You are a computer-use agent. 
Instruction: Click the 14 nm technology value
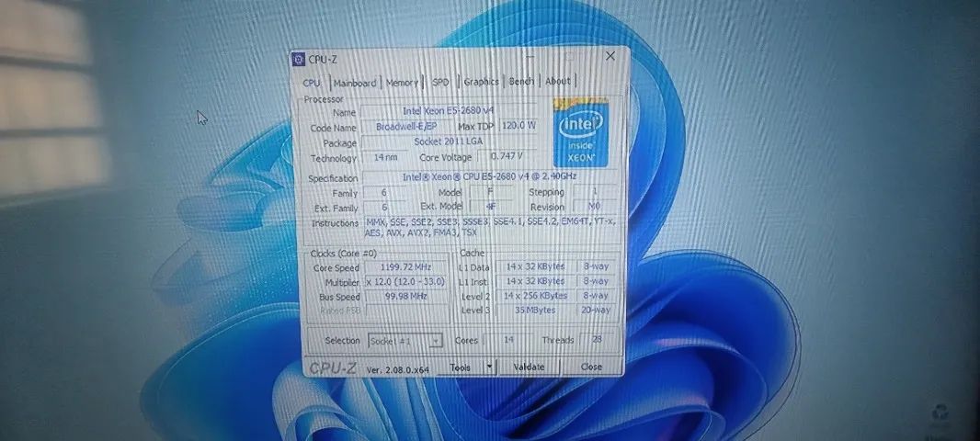(x=385, y=157)
